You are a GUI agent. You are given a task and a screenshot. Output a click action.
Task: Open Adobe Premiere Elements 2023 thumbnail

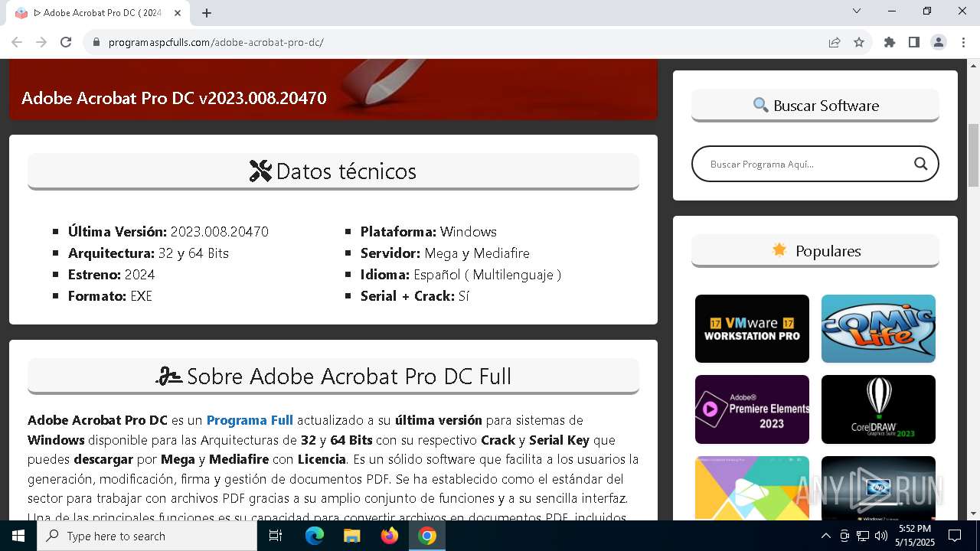click(752, 409)
